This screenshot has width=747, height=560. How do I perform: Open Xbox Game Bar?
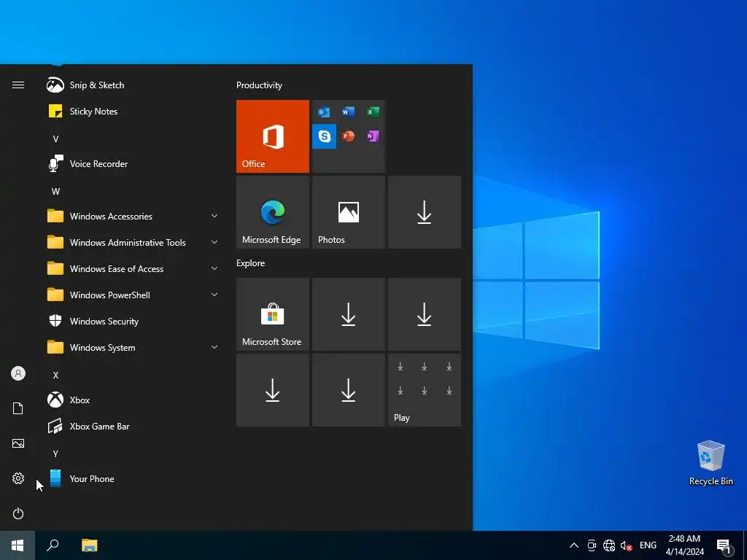pos(133,426)
